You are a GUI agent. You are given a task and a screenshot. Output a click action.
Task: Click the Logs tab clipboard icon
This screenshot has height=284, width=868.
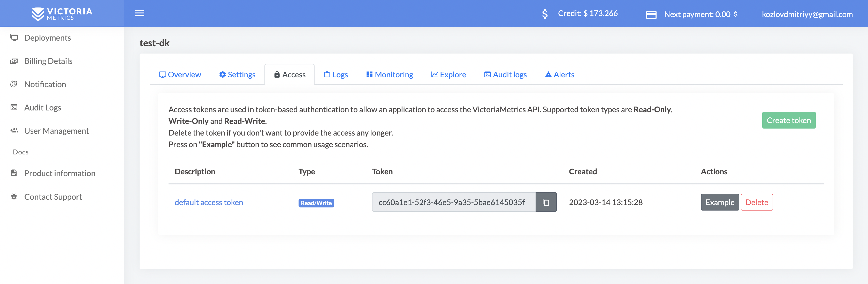point(327,74)
